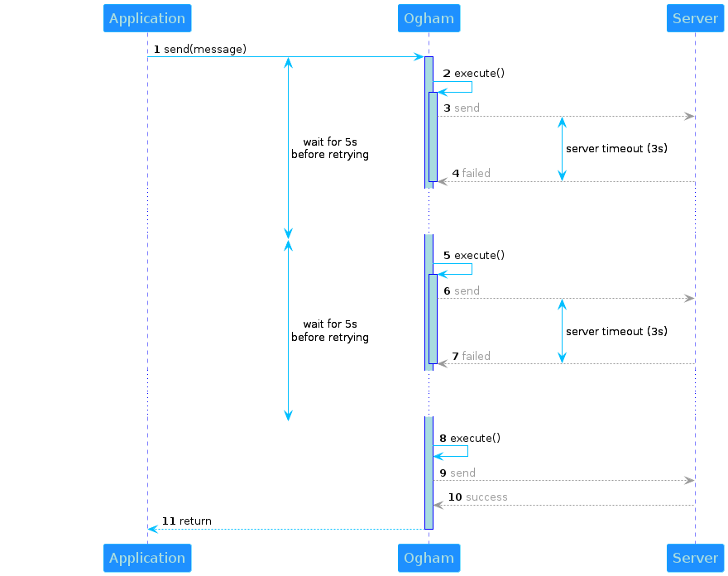Select the '9 send' message label
Viewport: 728px width, 576px height.
click(457, 473)
